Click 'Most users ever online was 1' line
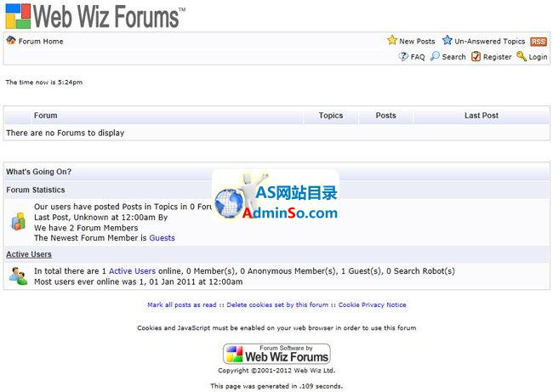 (x=138, y=281)
